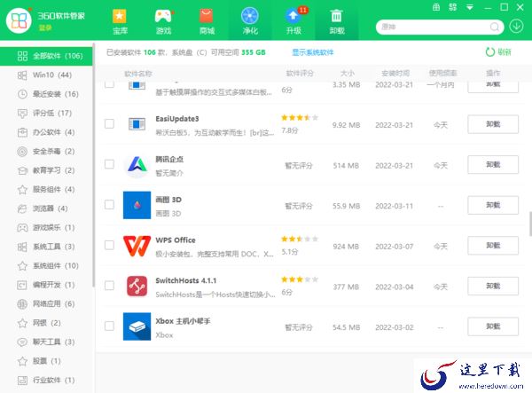The image size is (532, 393).
Task: Uninstall 腾讯企点 with its 卸载 button
Action: [x=493, y=165]
